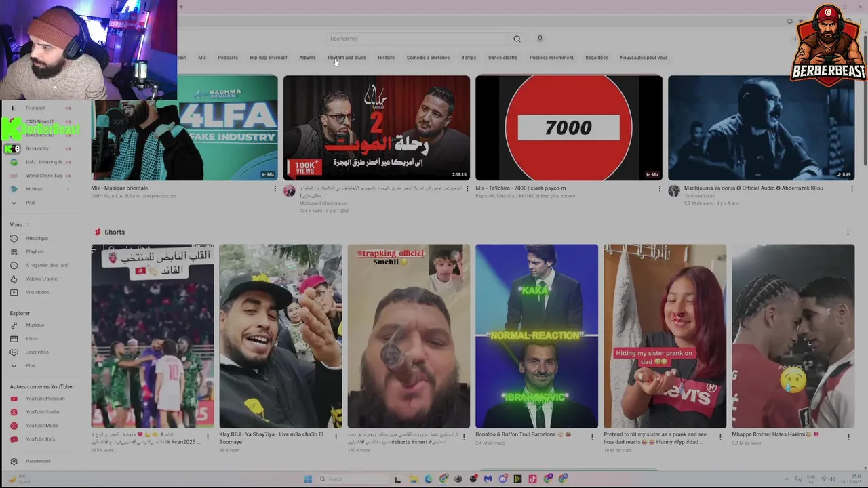This screenshot has height=488, width=868.
Task: Open Films under Explorer
Action: pyautogui.click(x=32, y=338)
